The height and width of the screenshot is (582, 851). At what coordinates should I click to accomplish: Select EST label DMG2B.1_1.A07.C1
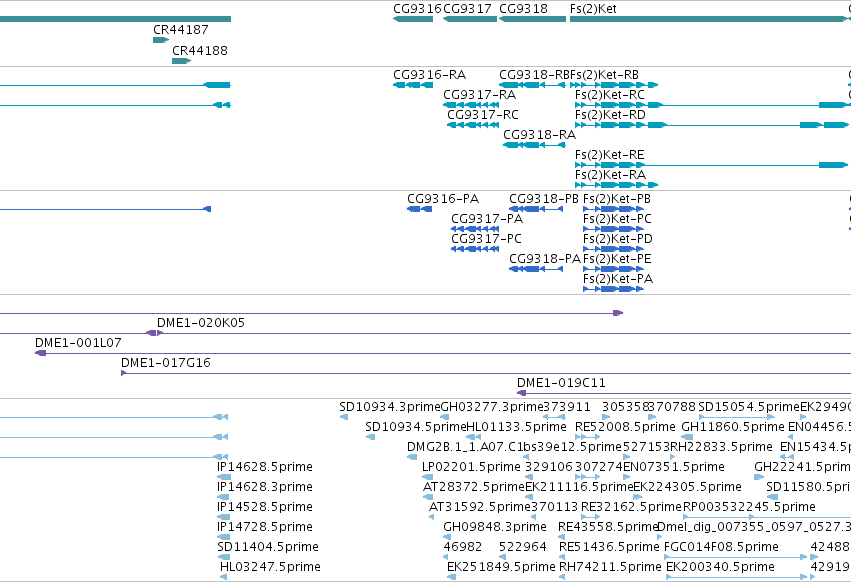465,447
